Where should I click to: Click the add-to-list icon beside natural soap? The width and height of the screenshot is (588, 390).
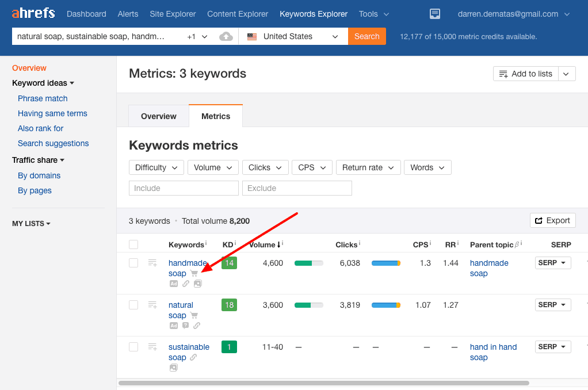[152, 305]
